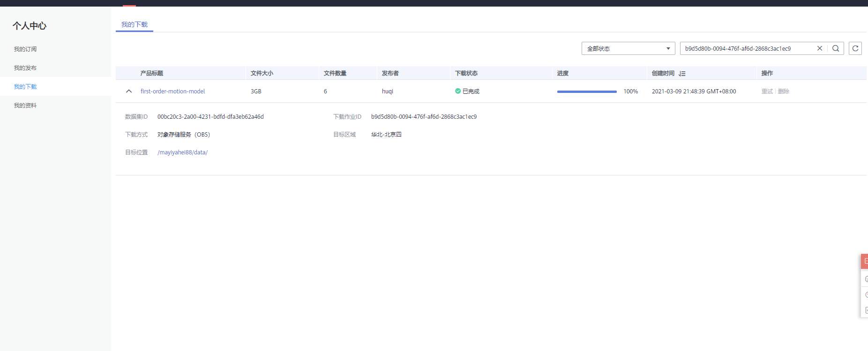
Task: Open the first-order-motion-model product link
Action: click(x=172, y=91)
